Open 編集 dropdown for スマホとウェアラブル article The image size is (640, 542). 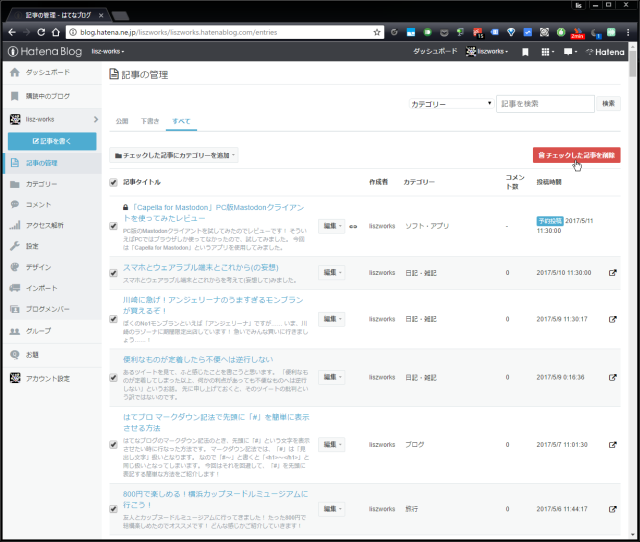click(331, 273)
